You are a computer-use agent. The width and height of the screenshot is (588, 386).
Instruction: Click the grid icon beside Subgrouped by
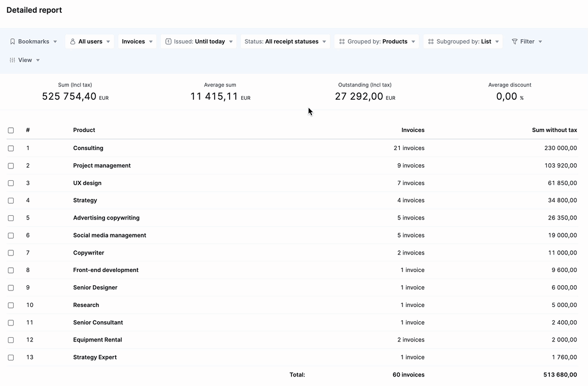431,42
